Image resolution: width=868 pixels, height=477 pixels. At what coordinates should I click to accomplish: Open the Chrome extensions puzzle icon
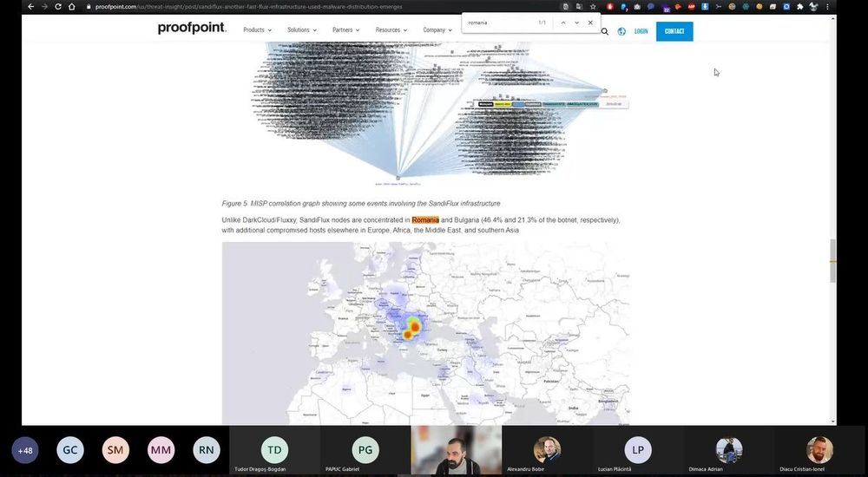pos(800,7)
